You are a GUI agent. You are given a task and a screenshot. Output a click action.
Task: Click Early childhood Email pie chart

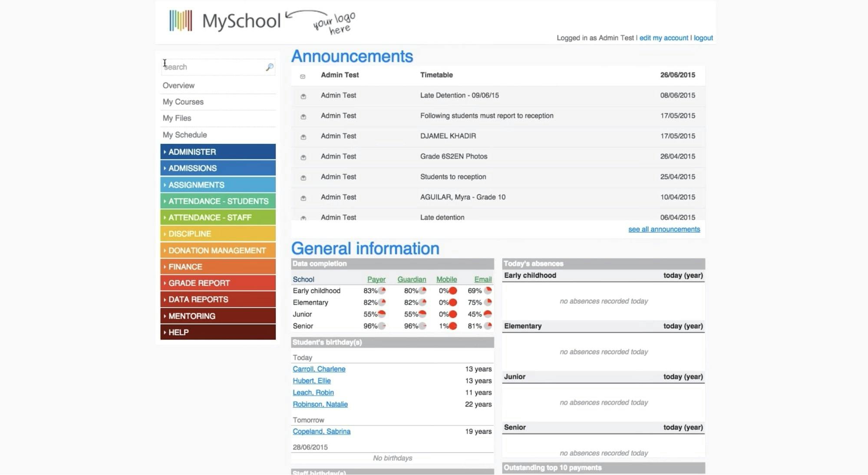(488, 291)
